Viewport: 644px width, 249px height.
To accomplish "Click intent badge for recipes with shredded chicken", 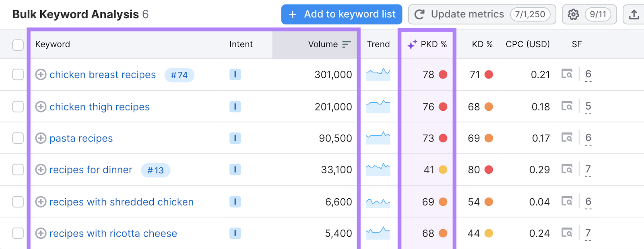I will (x=235, y=201).
